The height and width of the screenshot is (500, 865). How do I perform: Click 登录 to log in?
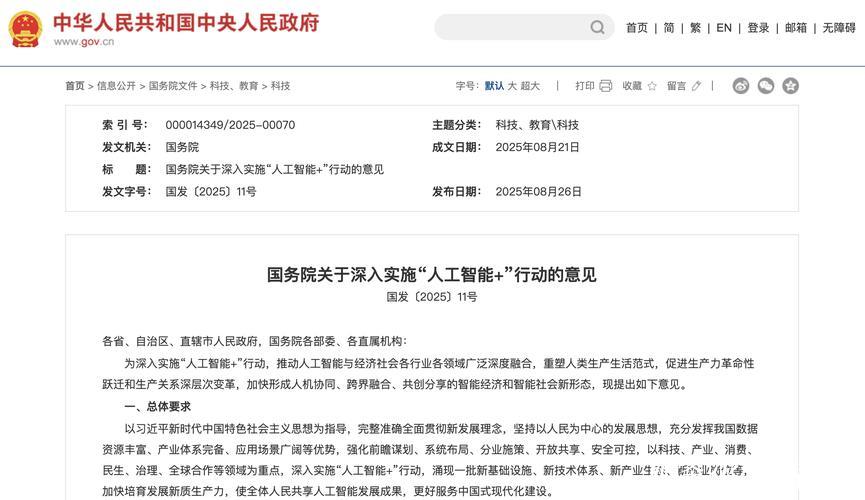tap(758, 28)
